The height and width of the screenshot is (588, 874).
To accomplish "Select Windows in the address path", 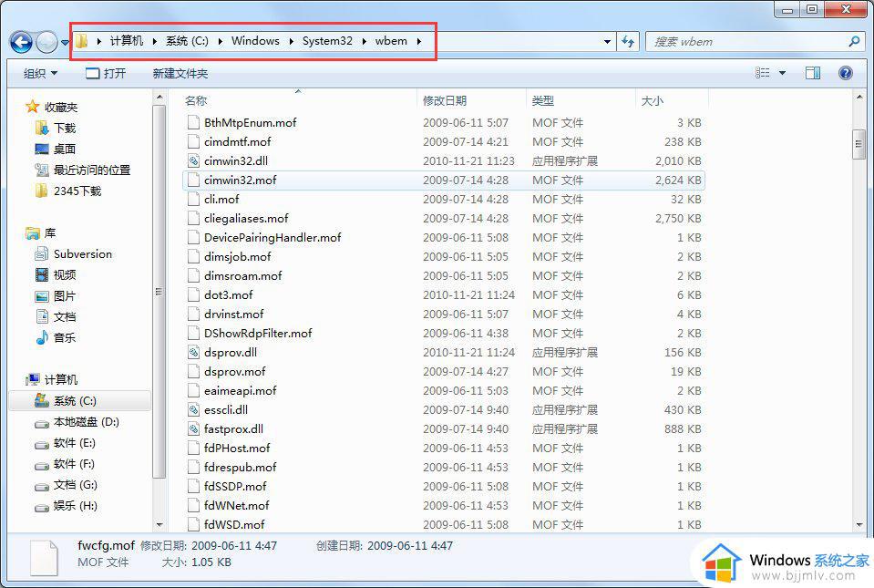I will pos(255,41).
